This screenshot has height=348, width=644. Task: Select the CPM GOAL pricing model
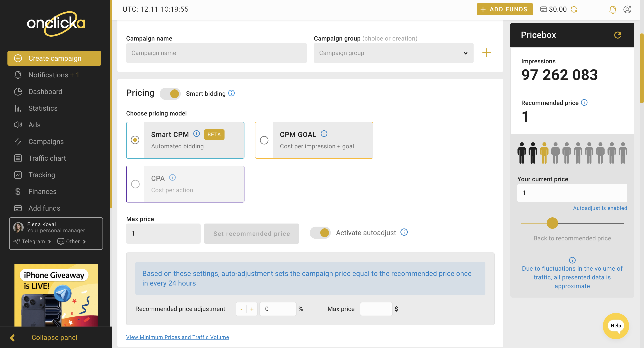(x=264, y=140)
